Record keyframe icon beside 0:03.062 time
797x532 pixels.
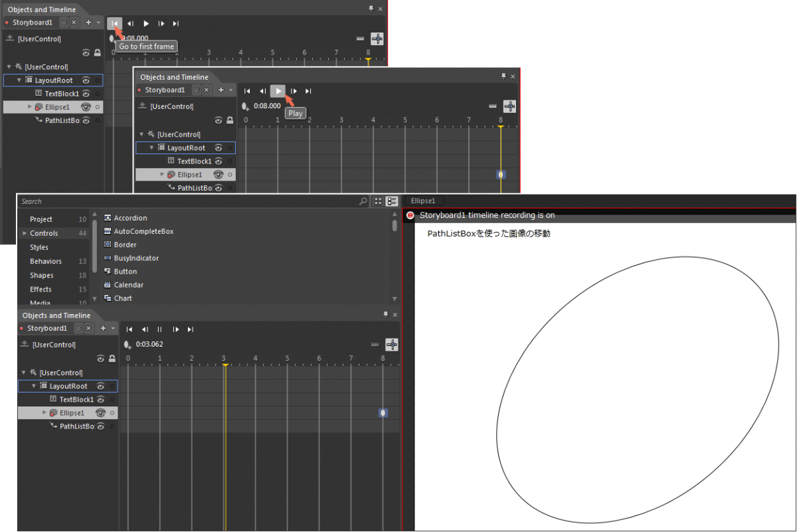pos(128,345)
